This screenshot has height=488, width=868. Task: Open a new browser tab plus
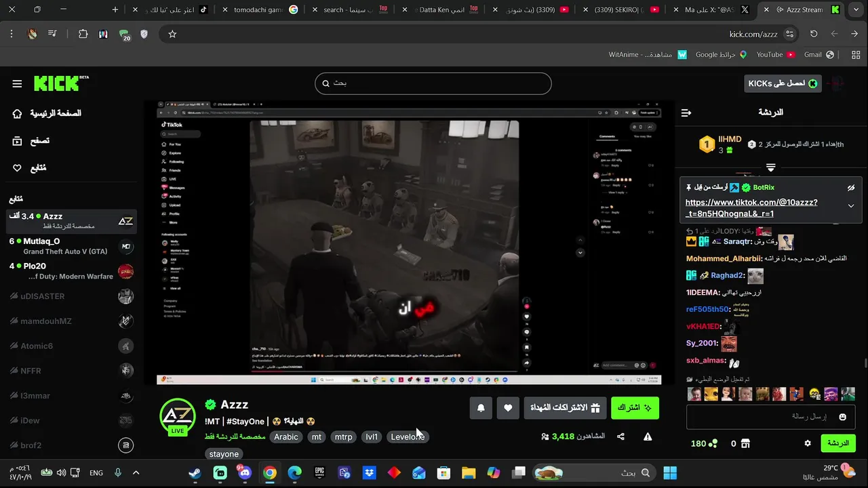point(115,9)
